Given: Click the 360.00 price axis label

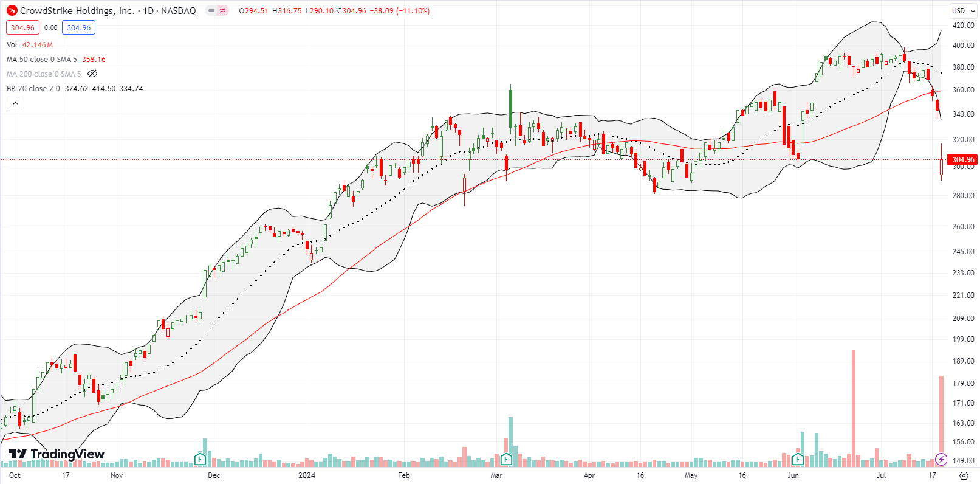Looking at the screenshot, I should (963, 90).
